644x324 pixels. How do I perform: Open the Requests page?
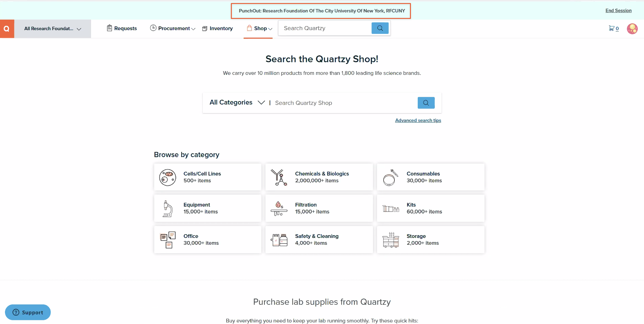[x=122, y=28]
